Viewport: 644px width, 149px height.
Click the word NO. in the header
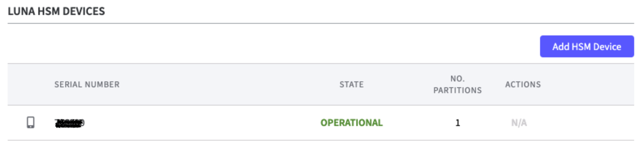[457, 79]
